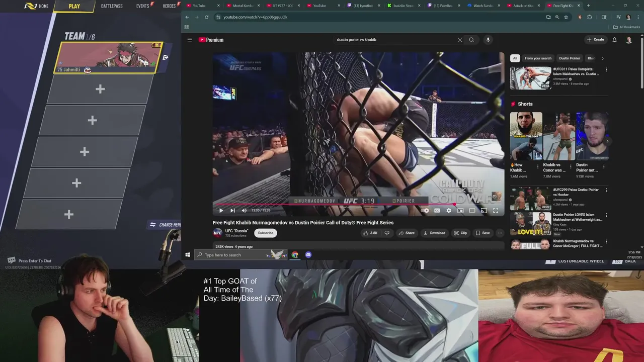Click Windows taskbar search box
Image resolution: width=644 pixels, height=362 pixels.
pyautogui.click(x=240, y=255)
